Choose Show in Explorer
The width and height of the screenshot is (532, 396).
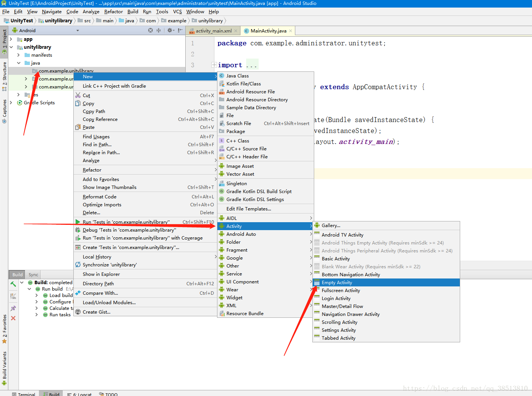[x=145, y=274]
